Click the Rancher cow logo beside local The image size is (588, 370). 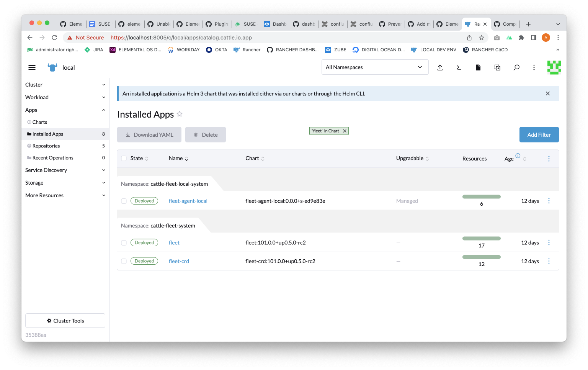click(x=52, y=67)
